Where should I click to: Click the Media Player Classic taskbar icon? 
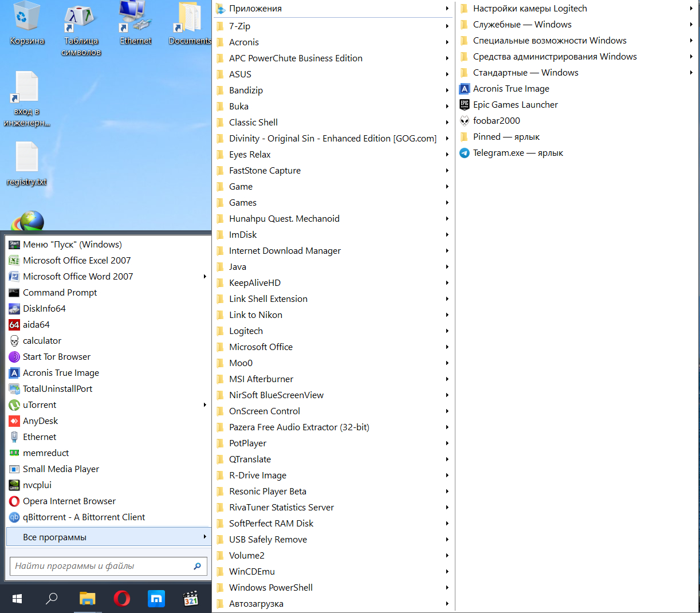point(190,599)
